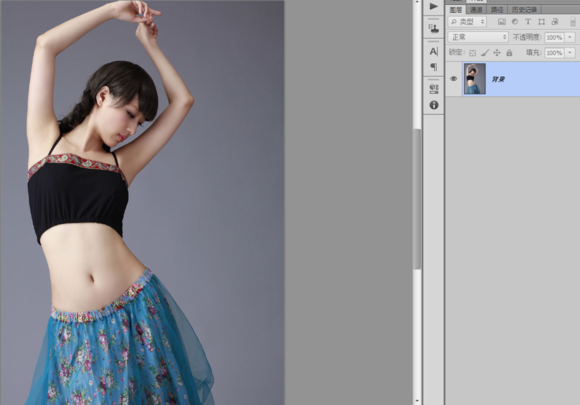Image resolution: width=580 pixels, height=405 pixels.
Task: Filter layers by adjustment layers icon
Action: coord(515,22)
